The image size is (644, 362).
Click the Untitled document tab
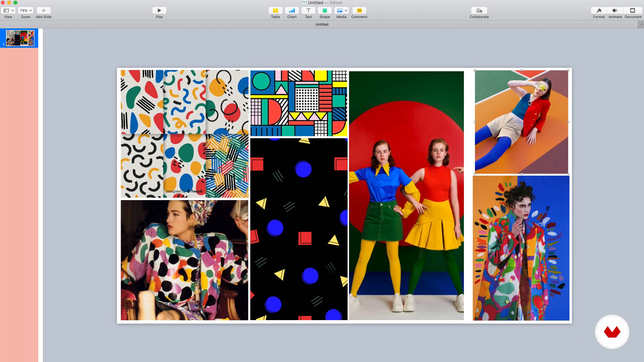pyautogui.click(x=321, y=24)
